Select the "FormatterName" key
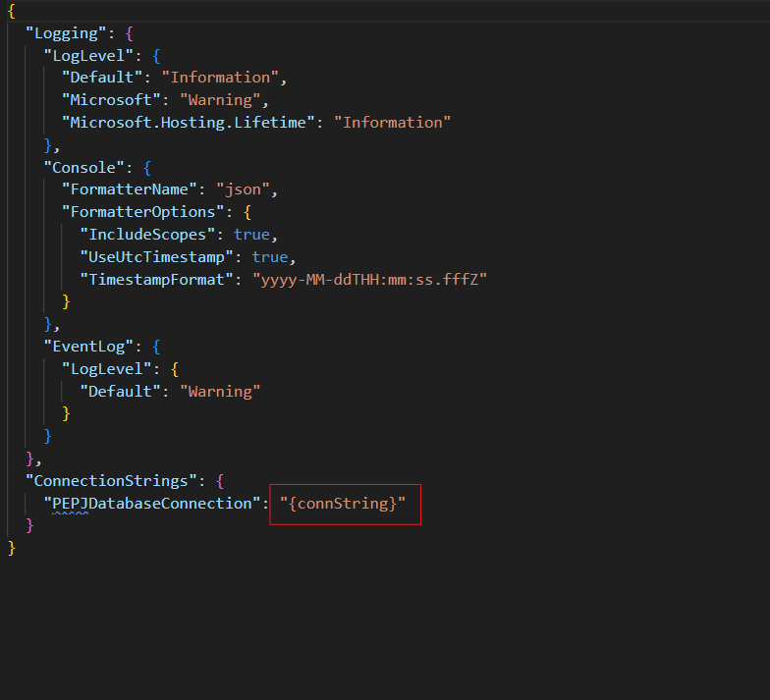This screenshot has width=770, height=700. click(128, 189)
